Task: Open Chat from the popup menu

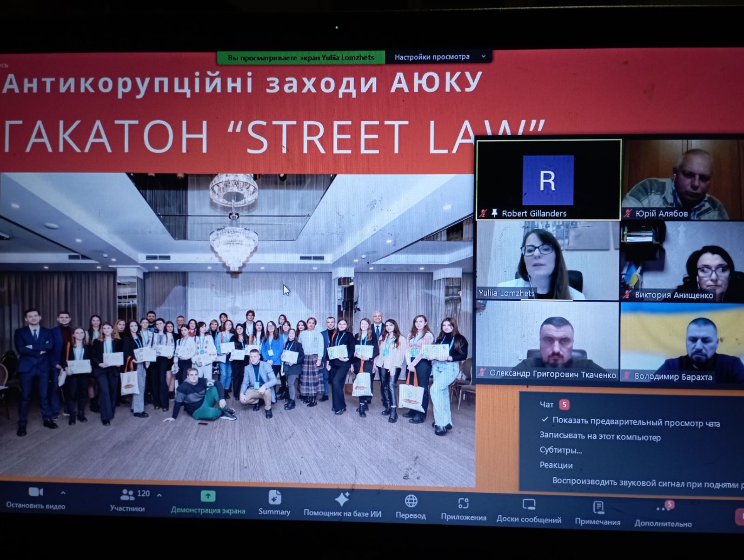Action: coord(546,405)
